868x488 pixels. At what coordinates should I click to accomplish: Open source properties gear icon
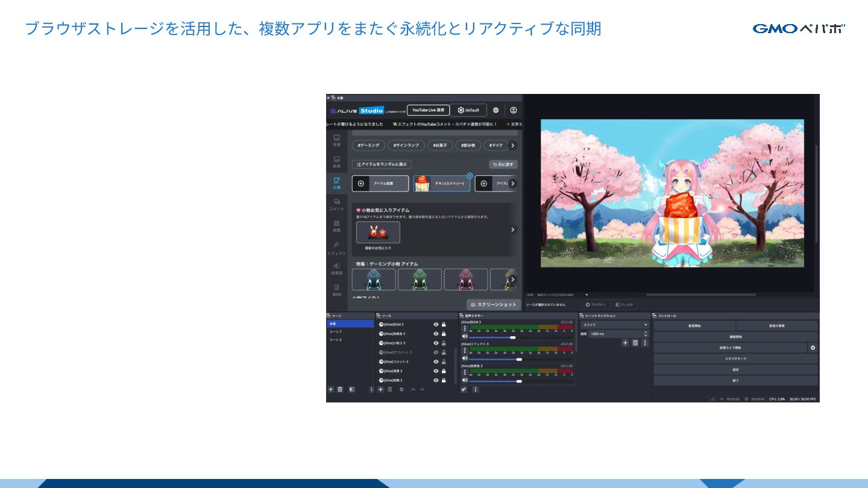401,389
